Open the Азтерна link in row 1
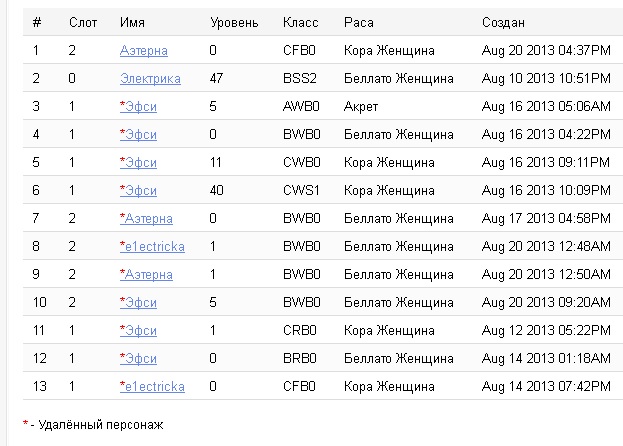Viewport: 623px width, 446px height. (144, 51)
